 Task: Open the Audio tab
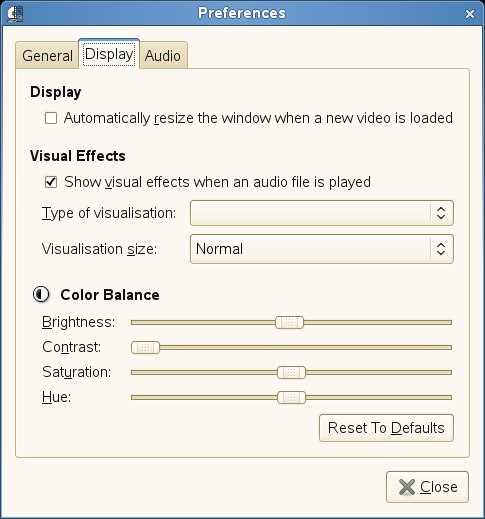pyautogui.click(x=163, y=55)
